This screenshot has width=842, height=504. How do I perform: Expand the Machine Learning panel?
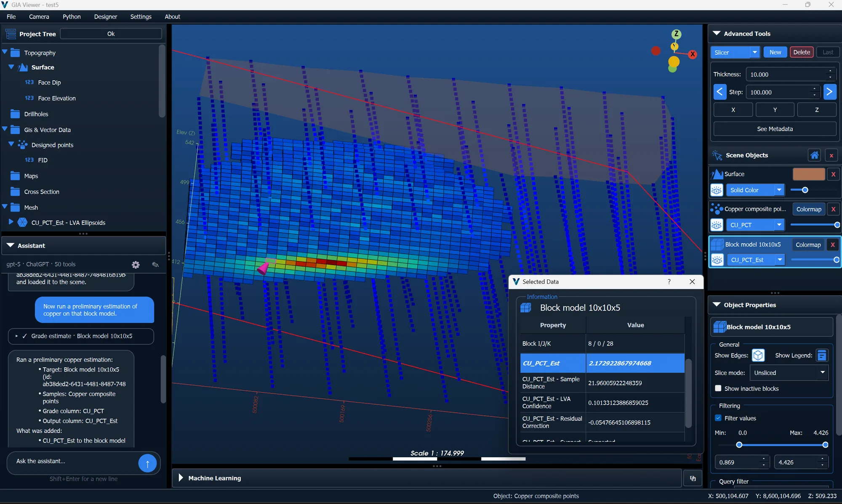181,478
